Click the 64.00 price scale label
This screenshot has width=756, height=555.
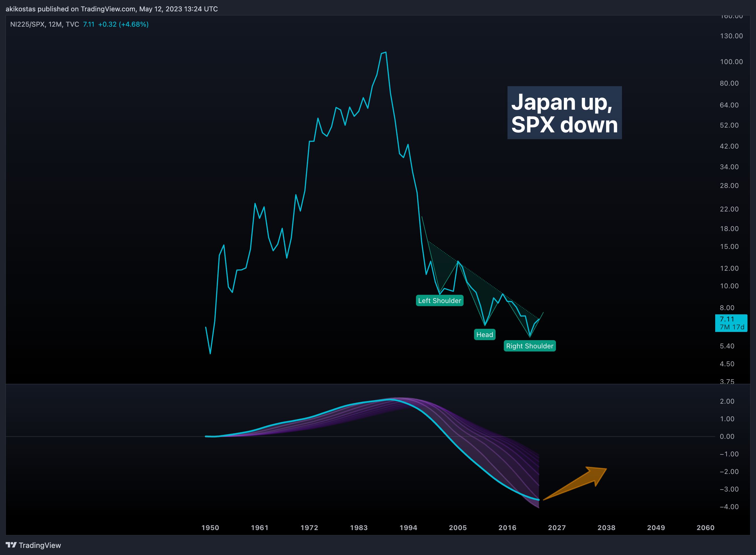click(x=729, y=105)
